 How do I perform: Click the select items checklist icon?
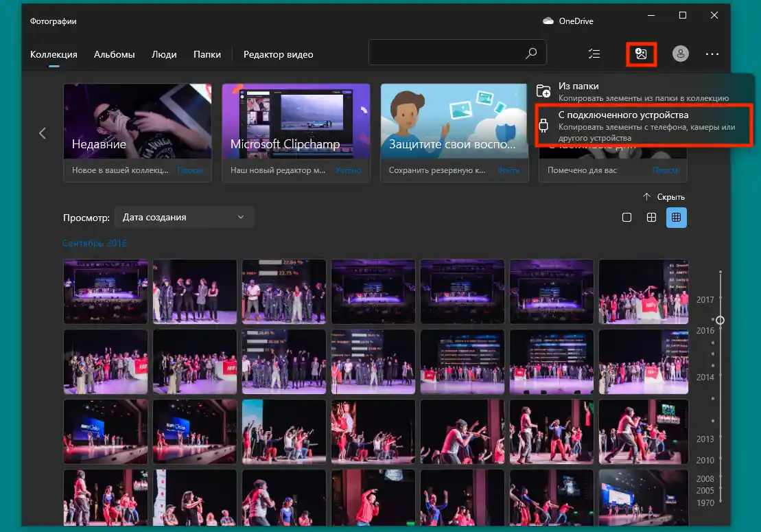click(x=594, y=54)
